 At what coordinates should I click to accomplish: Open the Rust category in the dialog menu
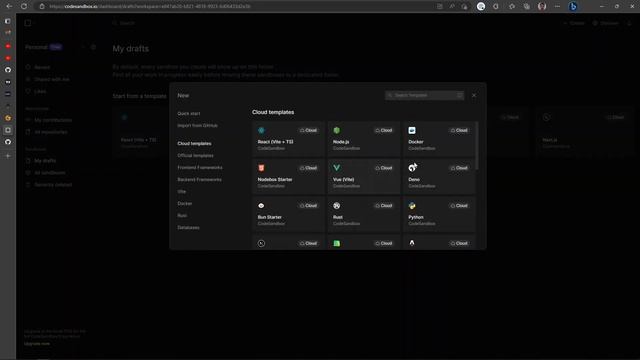[182, 215]
